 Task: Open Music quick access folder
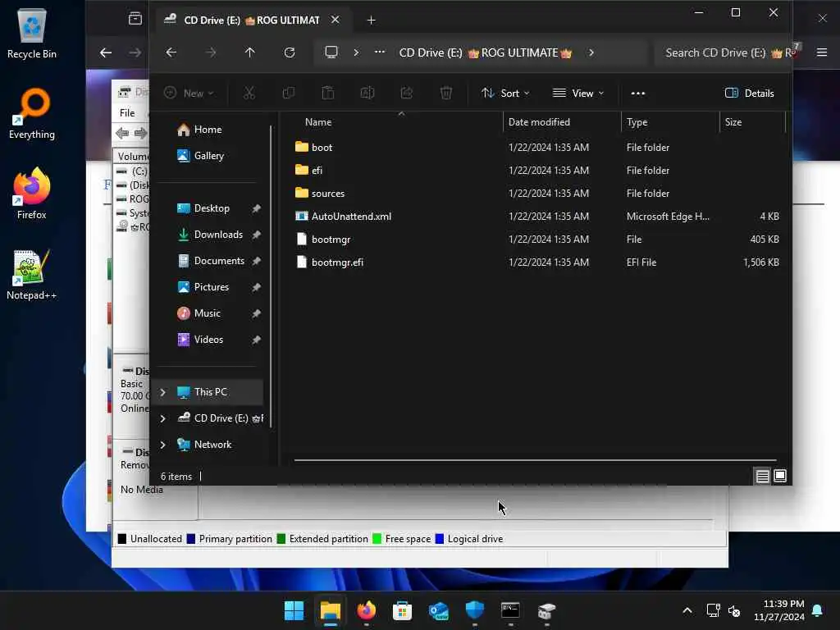[208, 313]
